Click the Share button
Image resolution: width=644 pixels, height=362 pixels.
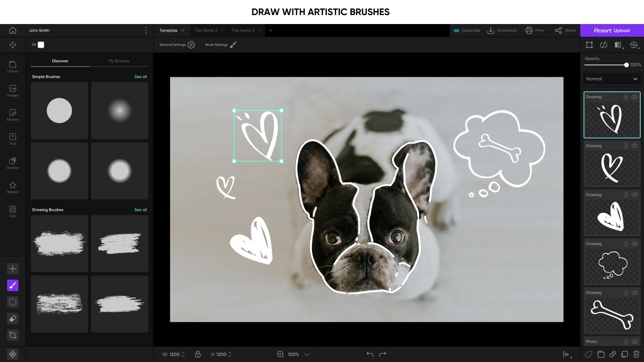click(565, 30)
